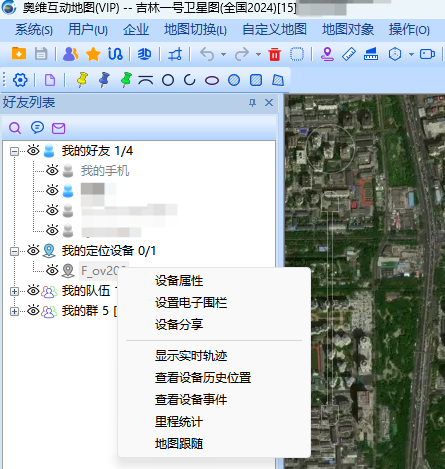The width and height of the screenshot is (445, 469).
Task: Collapse the 我的定位设备 tree node
Action: [14, 251]
